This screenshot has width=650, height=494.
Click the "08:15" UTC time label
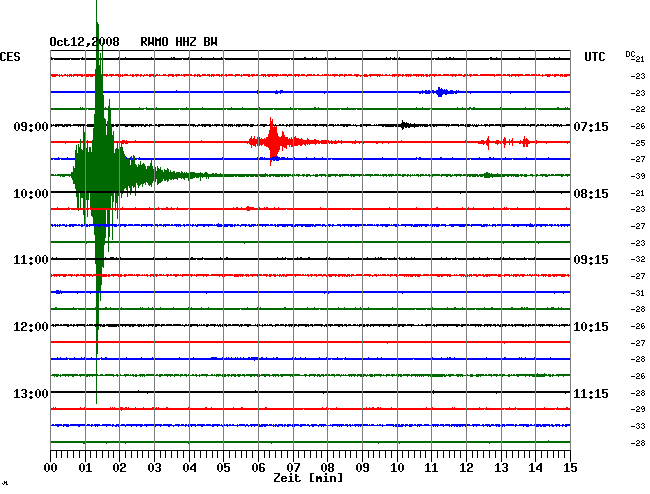pyautogui.click(x=591, y=194)
